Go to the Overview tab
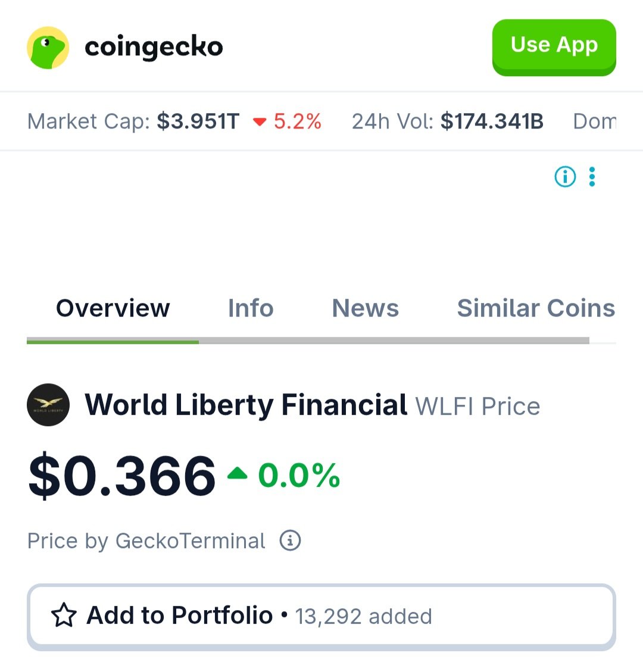Image resolution: width=643 pixels, height=672 pixels. tap(113, 308)
